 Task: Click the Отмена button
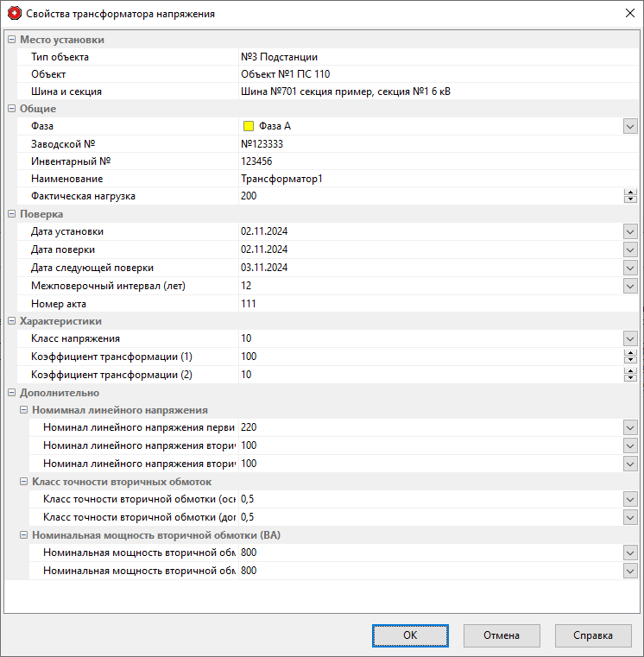click(x=502, y=635)
